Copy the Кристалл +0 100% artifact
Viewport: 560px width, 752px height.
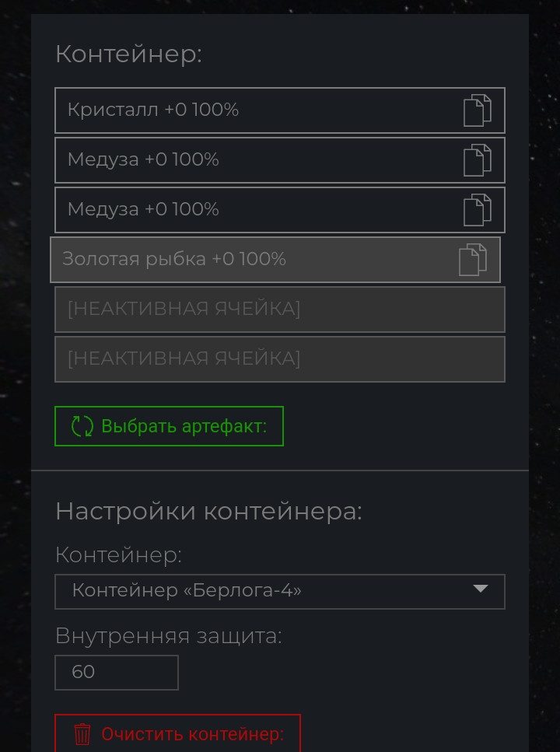477,110
